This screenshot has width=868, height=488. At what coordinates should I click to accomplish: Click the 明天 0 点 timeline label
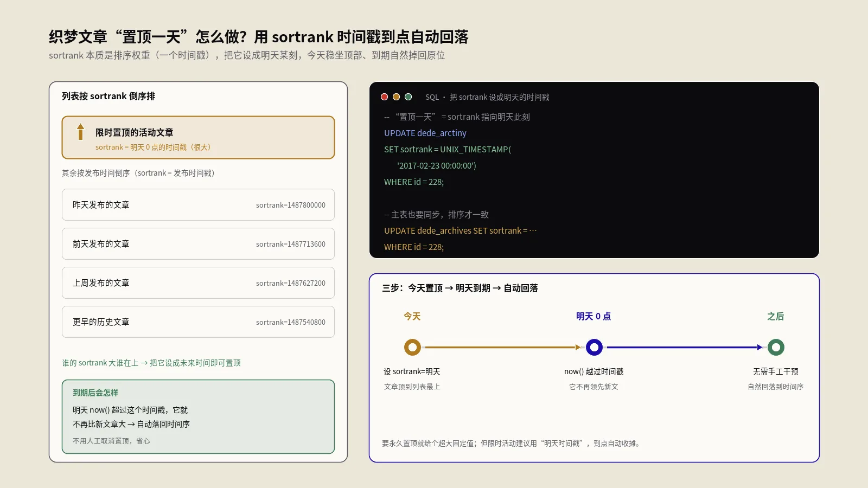pos(593,316)
